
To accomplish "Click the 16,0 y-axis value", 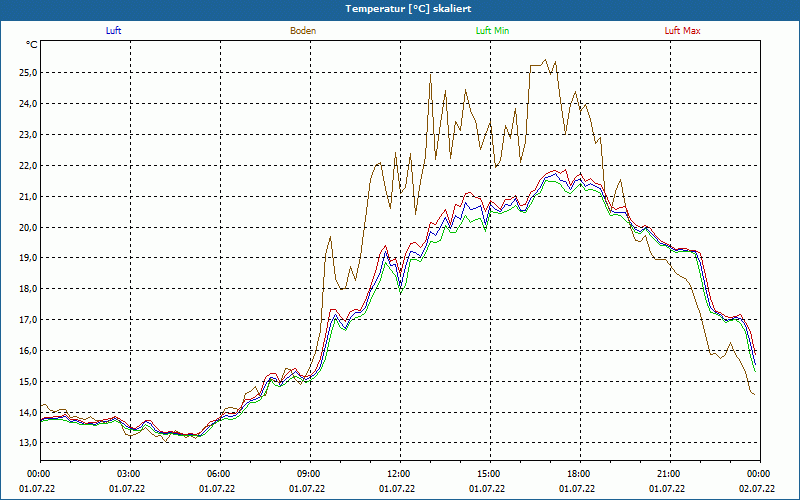I will tap(29, 351).
